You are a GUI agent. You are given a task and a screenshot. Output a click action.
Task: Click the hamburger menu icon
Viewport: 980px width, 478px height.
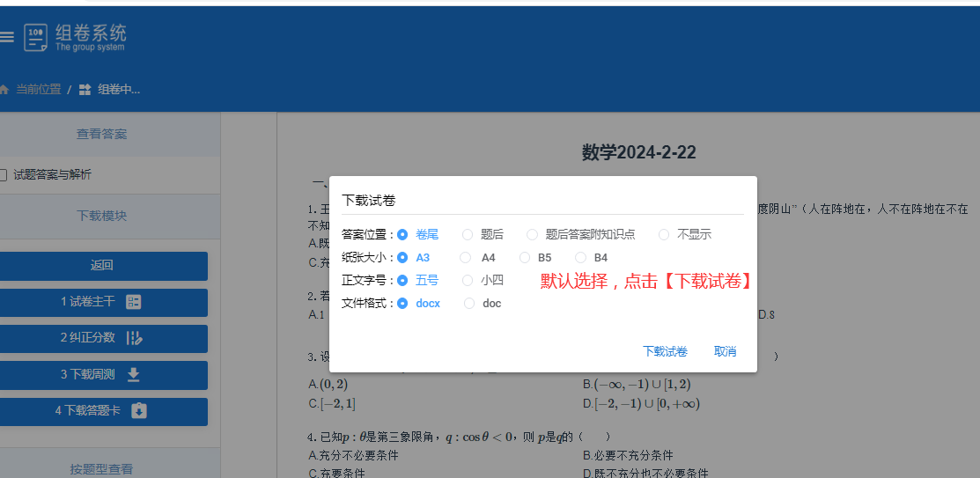(6, 37)
